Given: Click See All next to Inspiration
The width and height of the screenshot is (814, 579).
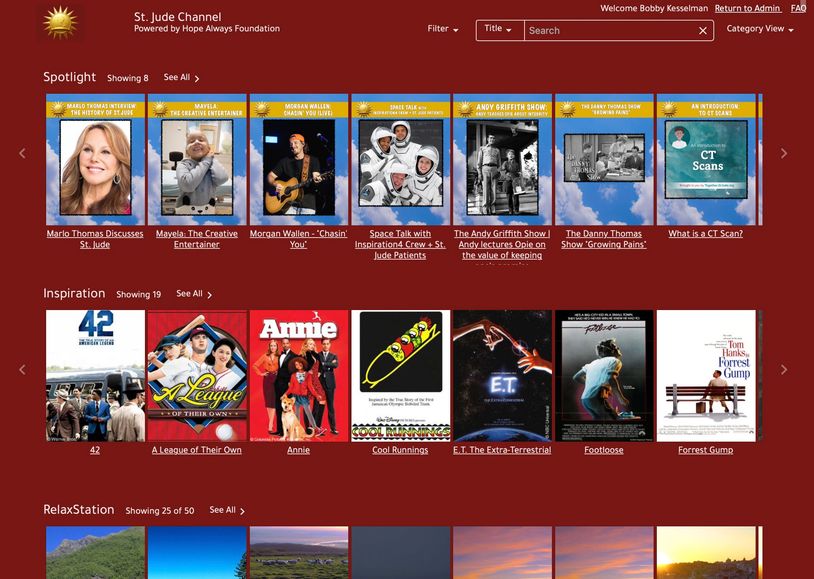Looking at the screenshot, I should [x=194, y=294].
